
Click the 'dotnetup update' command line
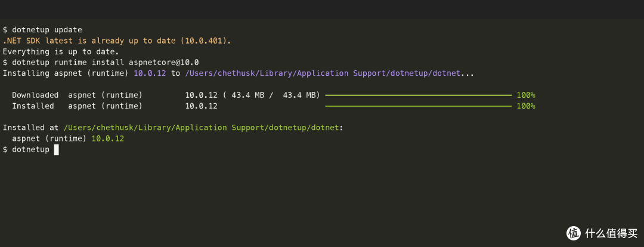click(43, 30)
